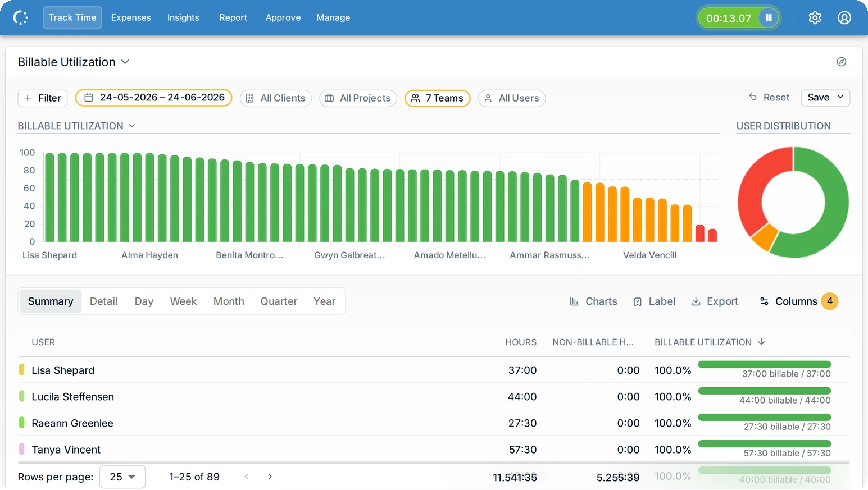The width and height of the screenshot is (868, 490).
Task: Go to the previous page of rows
Action: pyautogui.click(x=247, y=477)
